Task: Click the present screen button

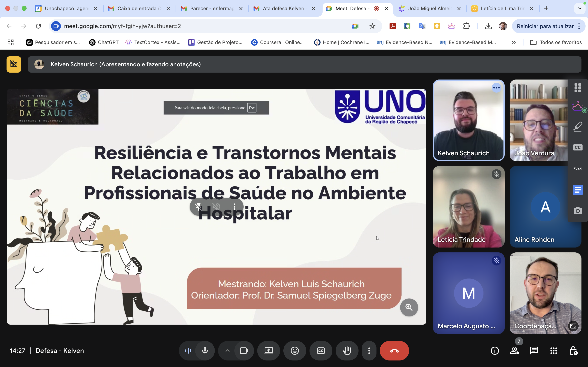Action: coord(268,350)
